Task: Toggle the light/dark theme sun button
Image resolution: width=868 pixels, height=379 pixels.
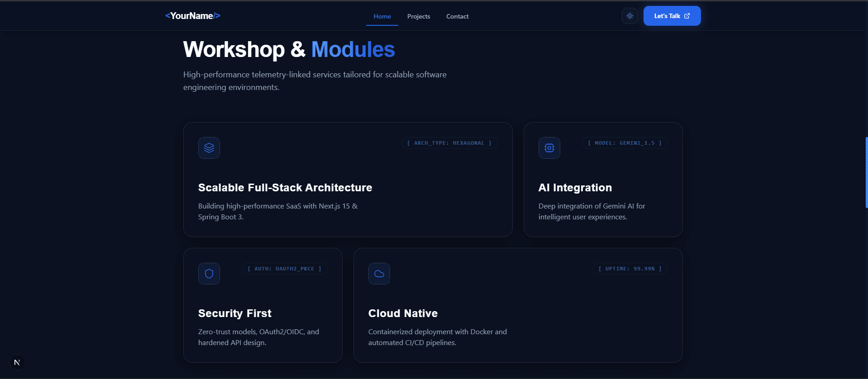Action: click(630, 16)
